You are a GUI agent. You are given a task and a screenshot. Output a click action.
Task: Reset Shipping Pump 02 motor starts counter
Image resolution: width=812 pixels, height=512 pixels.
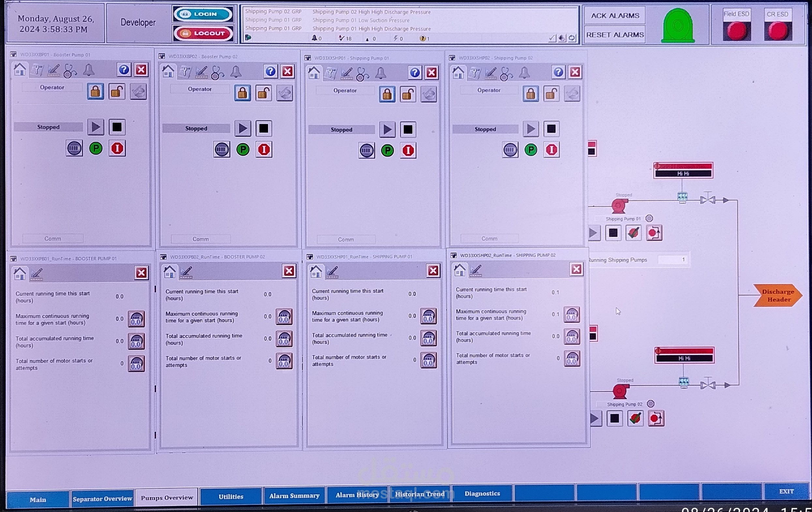point(572,358)
